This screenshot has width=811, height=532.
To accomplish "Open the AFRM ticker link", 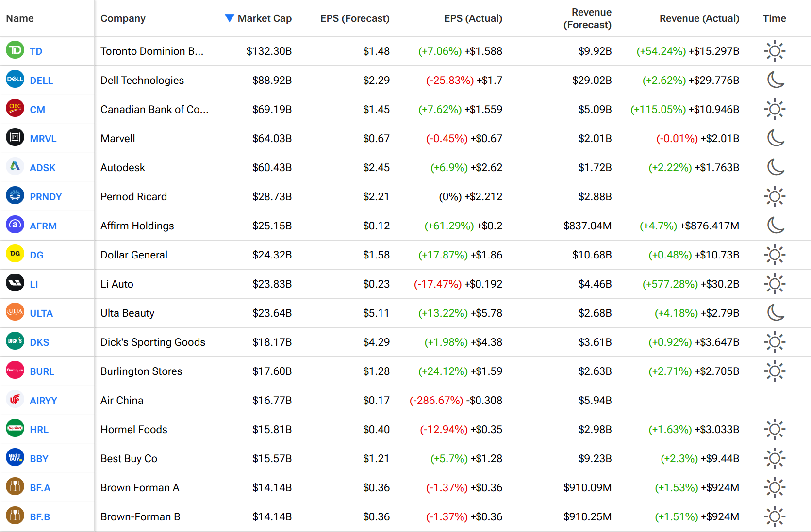I will click(43, 226).
